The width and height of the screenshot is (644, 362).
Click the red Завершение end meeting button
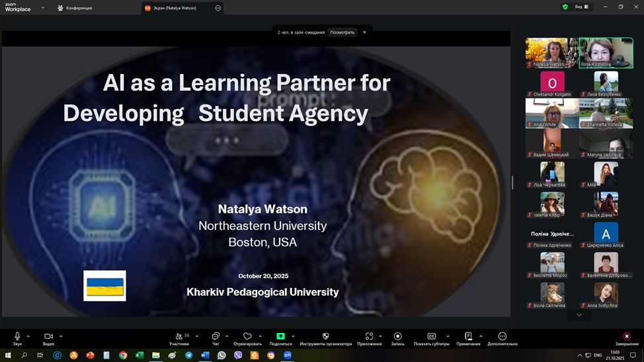tap(627, 336)
